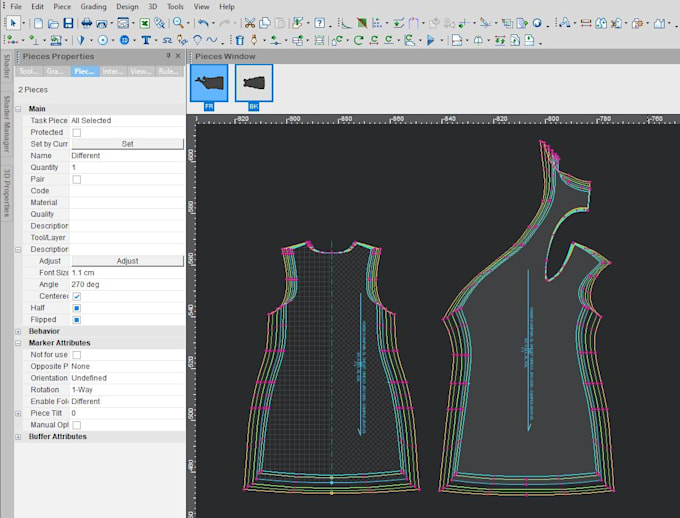Image resolution: width=680 pixels, height=518 pixels.
Task: Open the Help menu
Action: click(x=227, y=7)
